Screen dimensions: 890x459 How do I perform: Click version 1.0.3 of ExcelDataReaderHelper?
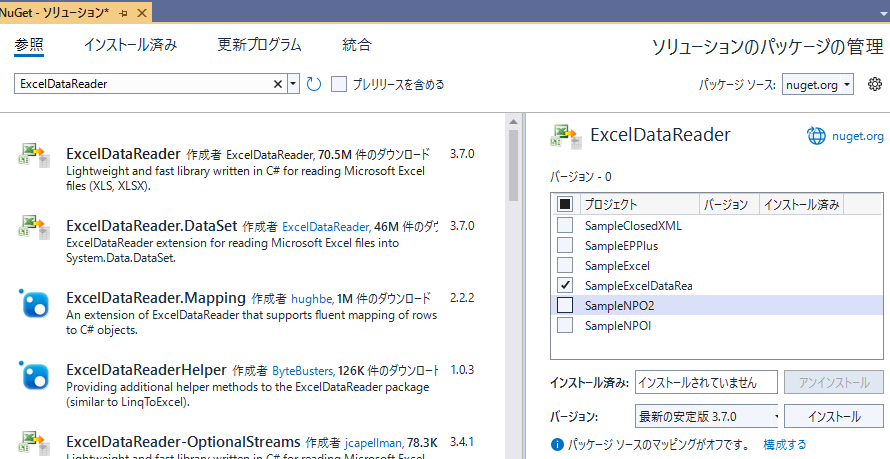click(x=462, y=370)
